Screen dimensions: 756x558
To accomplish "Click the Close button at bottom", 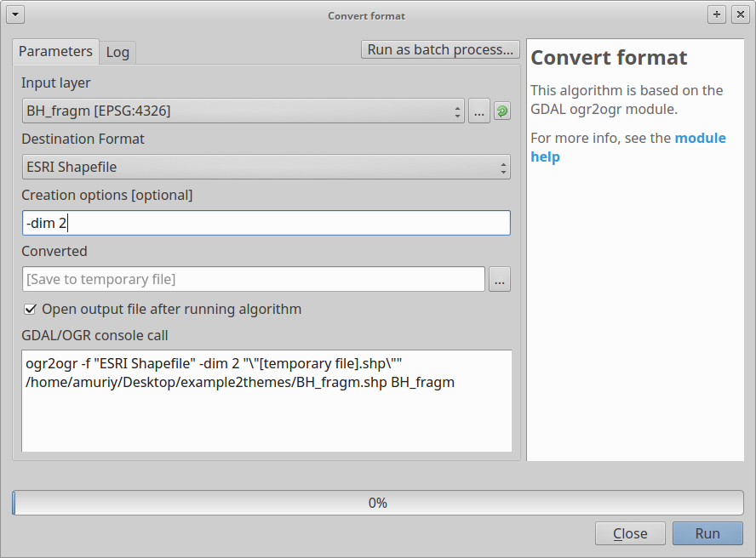I will (x=630, y=533).
